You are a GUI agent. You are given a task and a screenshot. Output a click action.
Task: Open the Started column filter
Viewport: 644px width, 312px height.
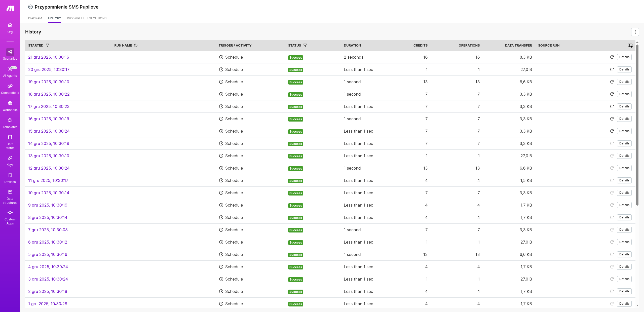(x=47, y=46)
